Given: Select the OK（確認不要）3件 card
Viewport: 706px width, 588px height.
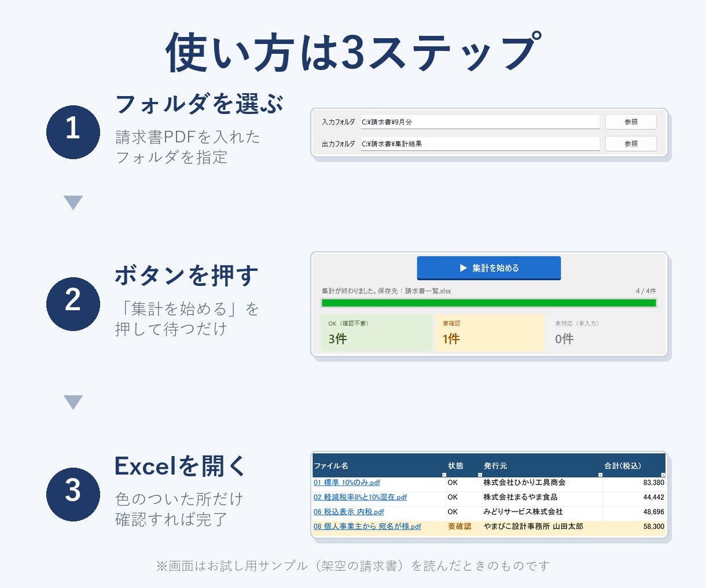Looking at the screenshot, I should pyautogui.click(x=377, y=333).
